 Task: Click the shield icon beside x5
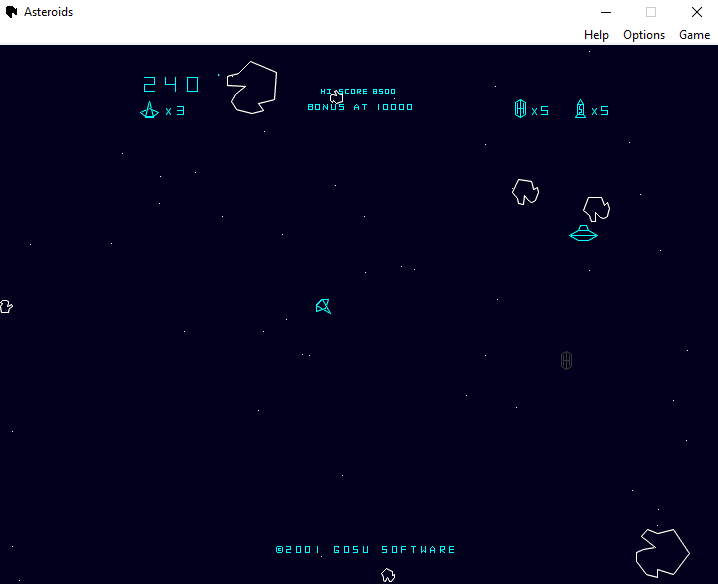520,109
